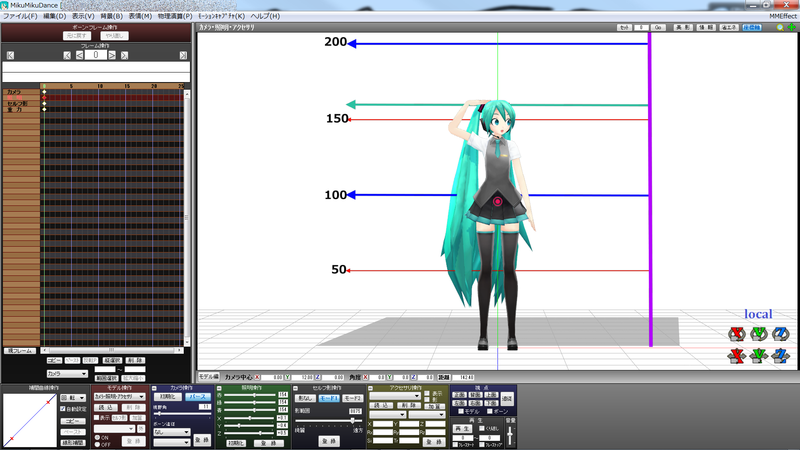Click the red light color slider
Screen dimensions: 800x450
tap(250, 395)
